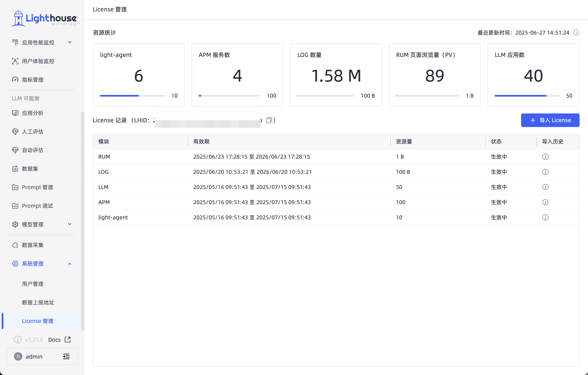Expand the 应用性能监控 menu chevron

70,42
